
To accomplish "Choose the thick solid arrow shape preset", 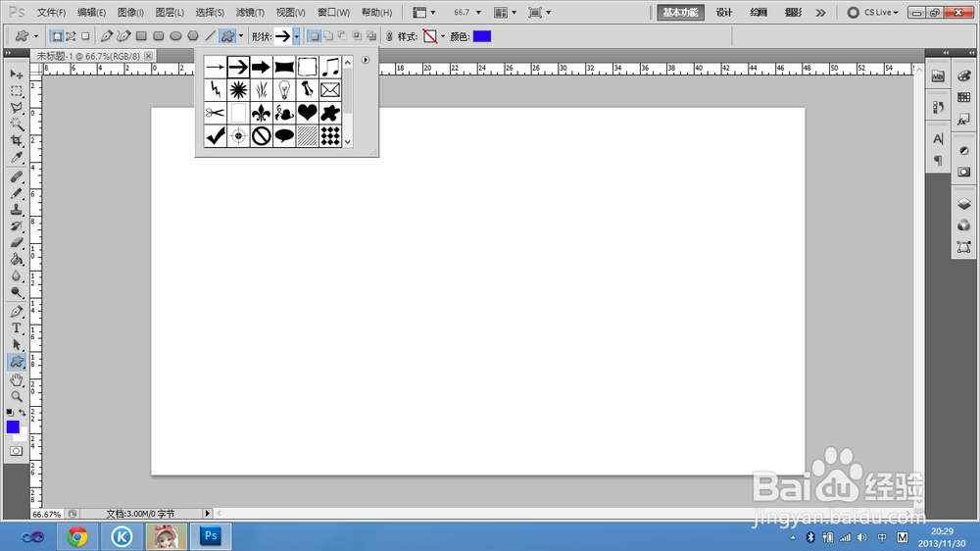I will coord(262,67).
